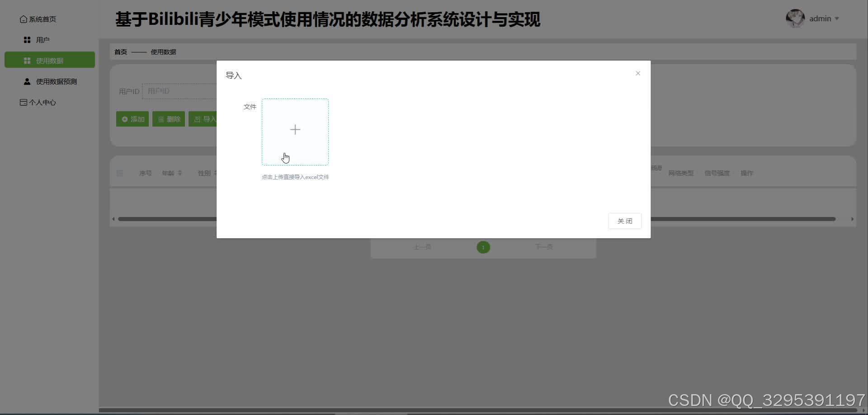Image resolution: width=868 pixels, height=415 pixels.
Task: Select 使用数据 in the sidebar menu
Action: (50, 60)
